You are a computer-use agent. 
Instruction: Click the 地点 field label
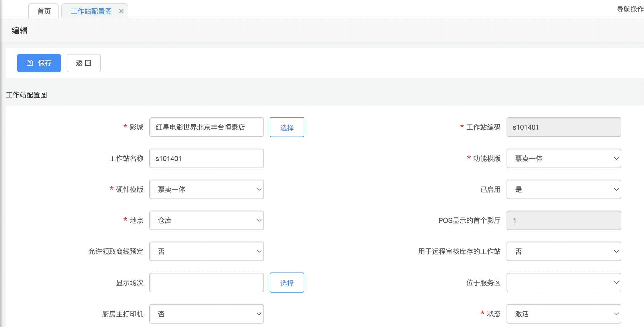pos(136,220)
